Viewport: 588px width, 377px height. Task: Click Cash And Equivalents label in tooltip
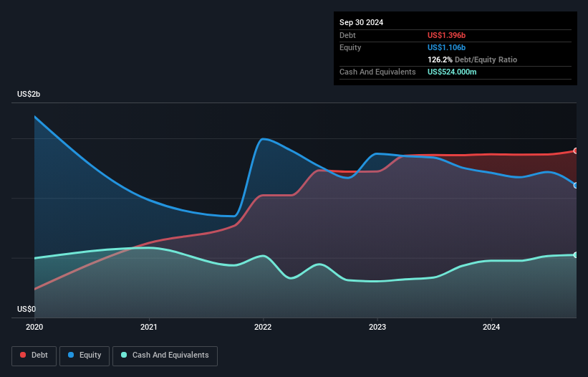[x=377, y=72]
